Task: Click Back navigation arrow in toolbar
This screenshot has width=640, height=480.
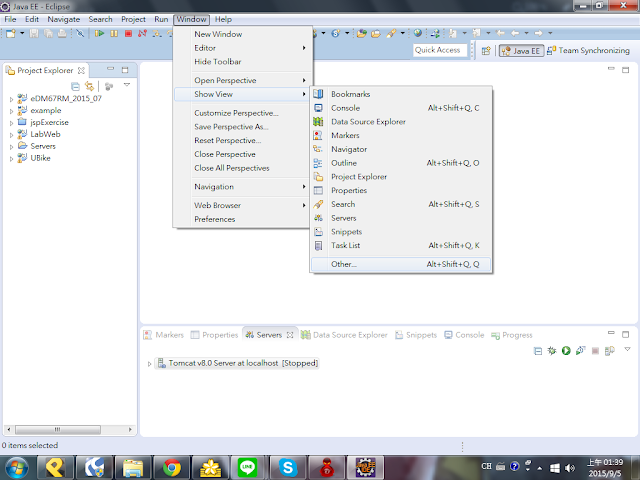Action: coord(515,33)
